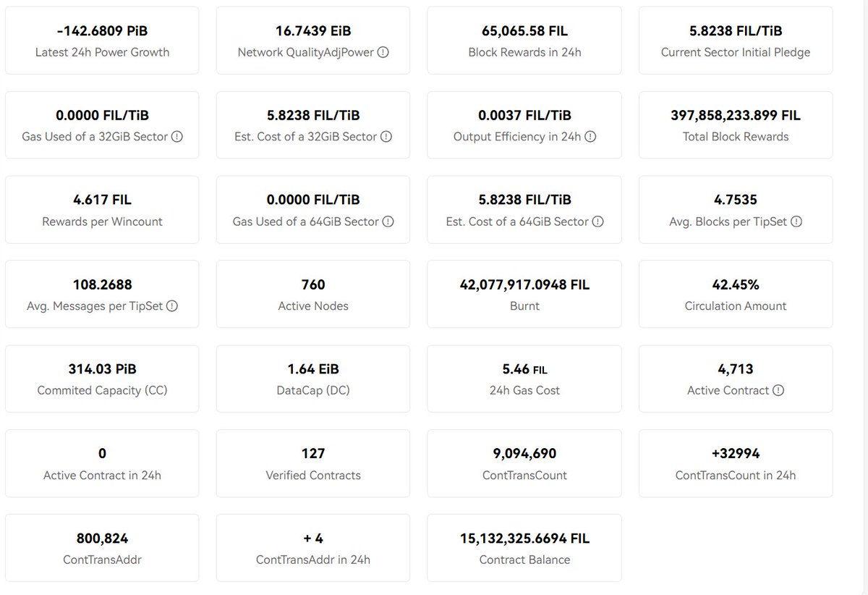Screen dimensions: 868x595
Task: Click info icon beside Active Contract
Action: pos(778,391)
